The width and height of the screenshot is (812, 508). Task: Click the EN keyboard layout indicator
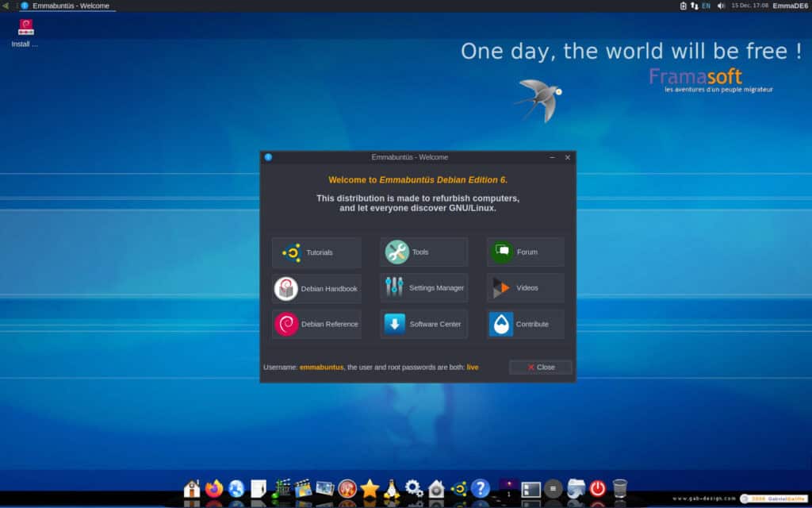coord(704,5)
